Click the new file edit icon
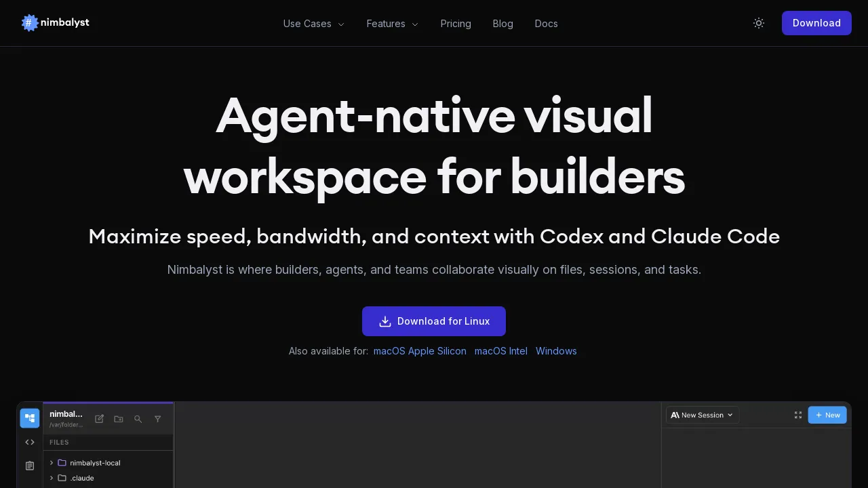 tap(99, 419)
